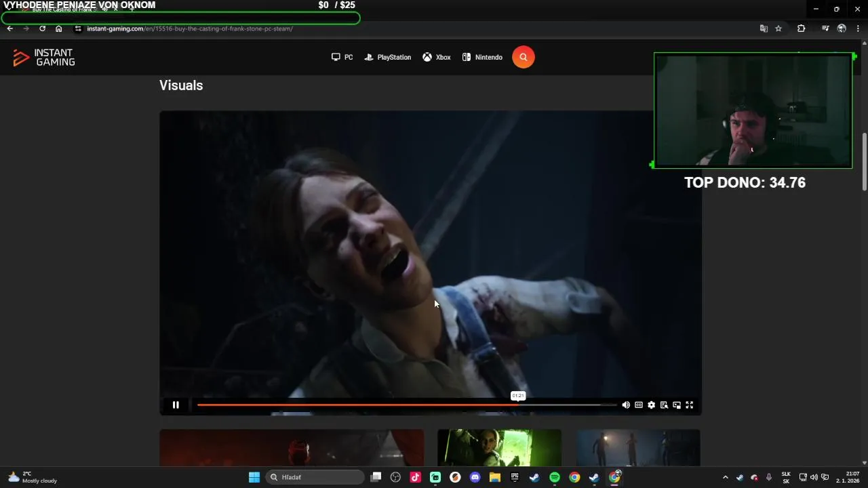Open the transcript search icon in player
The height and width of the screenshot is (488, 868).
tap(664, 405)
